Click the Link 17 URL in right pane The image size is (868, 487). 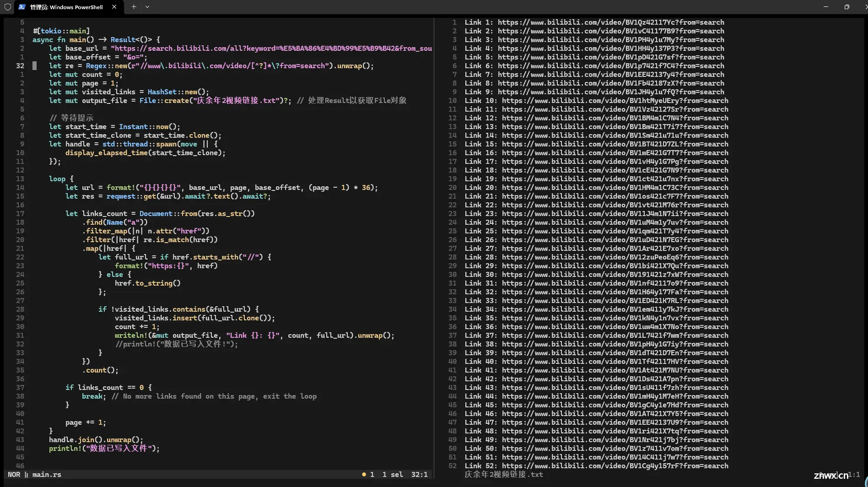click(x=615, y=161)
